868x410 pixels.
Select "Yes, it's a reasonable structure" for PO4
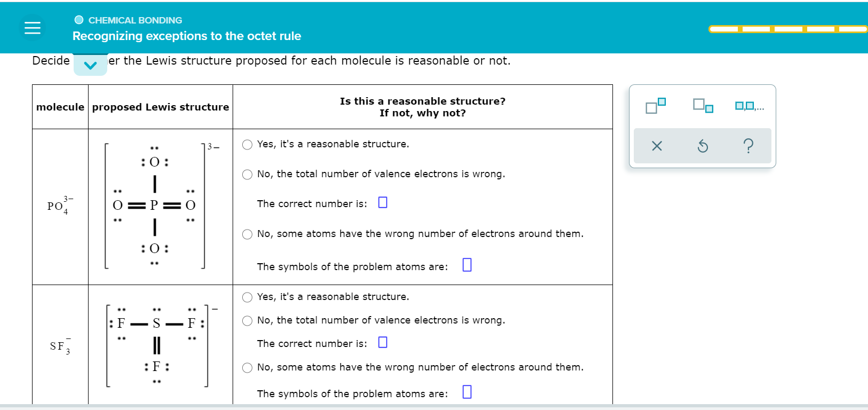pos(247,144)
